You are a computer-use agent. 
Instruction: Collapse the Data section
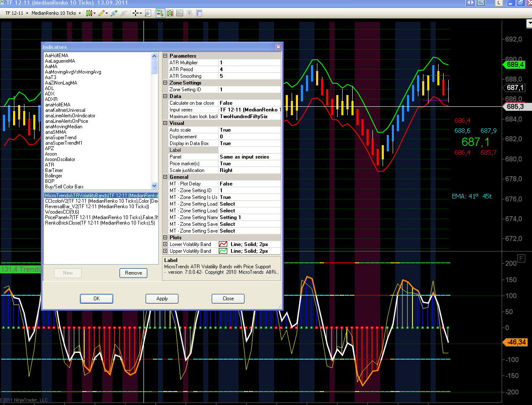(165, 96)
